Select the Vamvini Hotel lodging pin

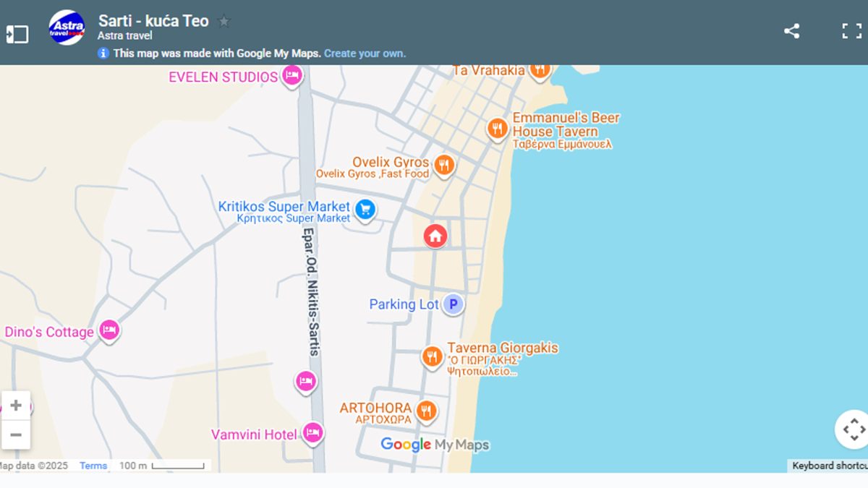pyautogui.click(x=312, y=432)
